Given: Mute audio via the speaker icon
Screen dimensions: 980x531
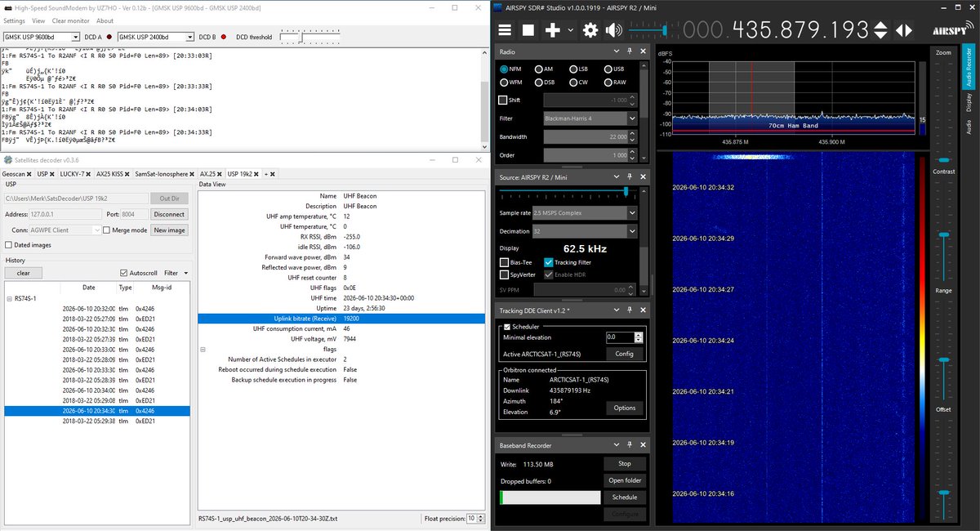Looking at the screenshot, I should [x=612, y=30].
